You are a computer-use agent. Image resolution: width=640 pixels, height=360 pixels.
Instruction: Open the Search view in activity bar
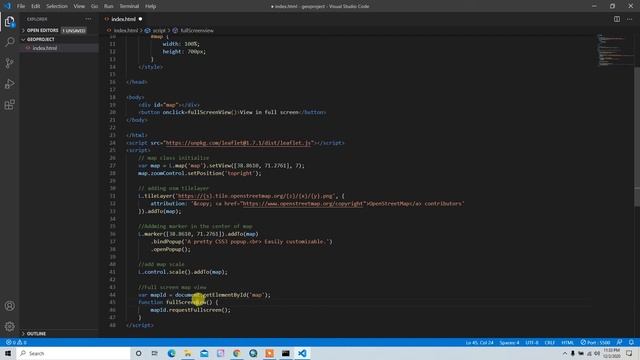pos(9,42)
